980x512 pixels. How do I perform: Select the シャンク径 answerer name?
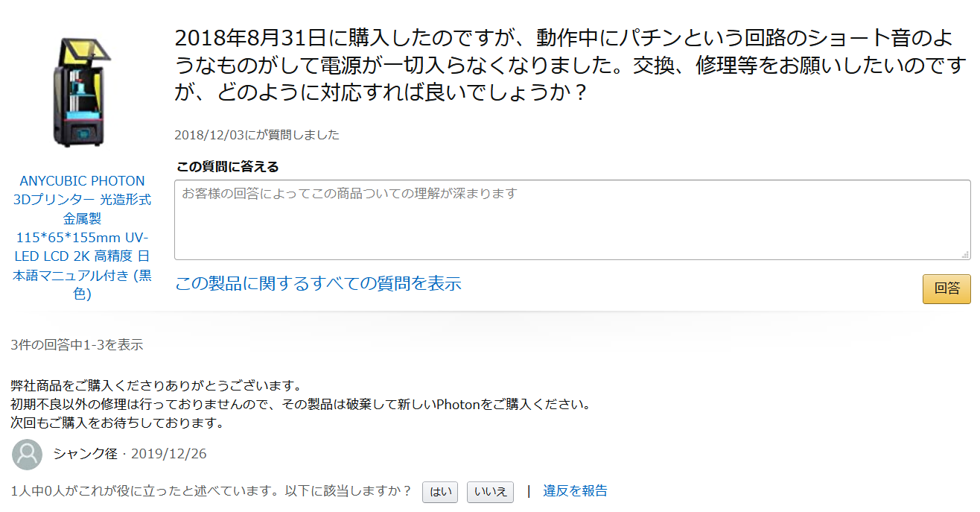pos(85,453)
